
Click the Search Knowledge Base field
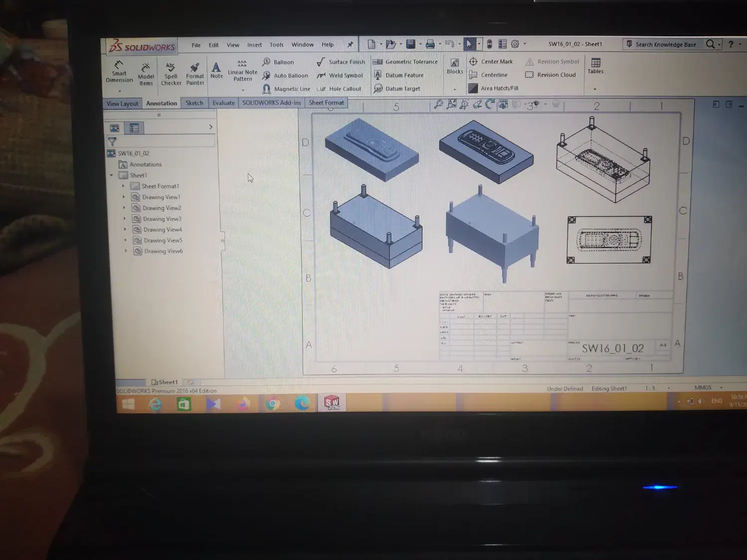pyautogui.click(x=665, y=44)
